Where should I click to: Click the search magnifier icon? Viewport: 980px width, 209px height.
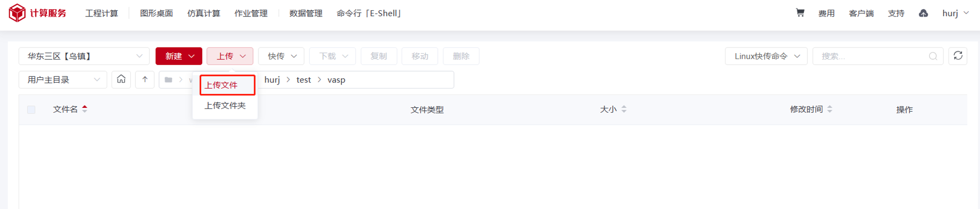933,56
